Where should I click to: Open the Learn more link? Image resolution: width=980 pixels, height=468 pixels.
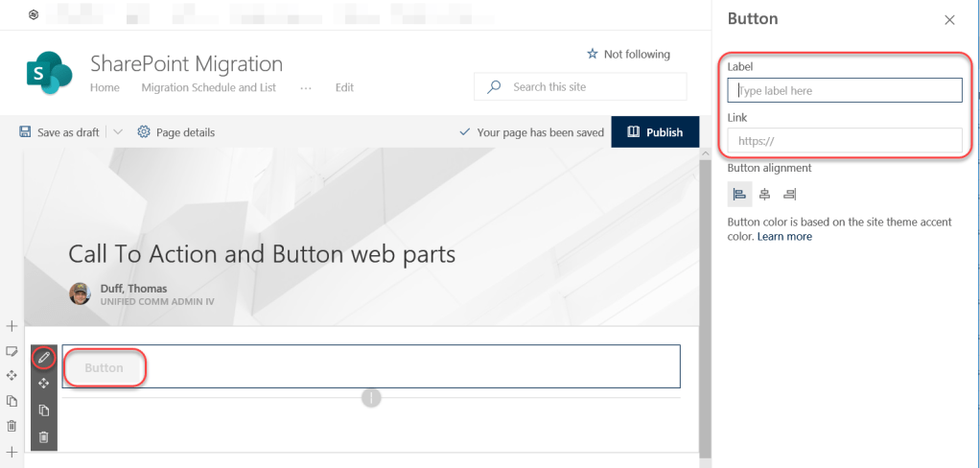click(x=784, y=236)
